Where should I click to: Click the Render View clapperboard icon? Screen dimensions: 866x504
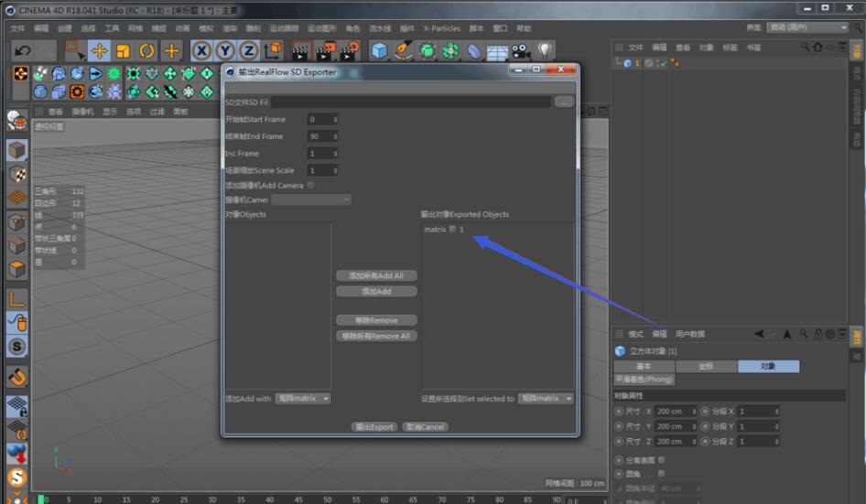(x=300, y=51)
